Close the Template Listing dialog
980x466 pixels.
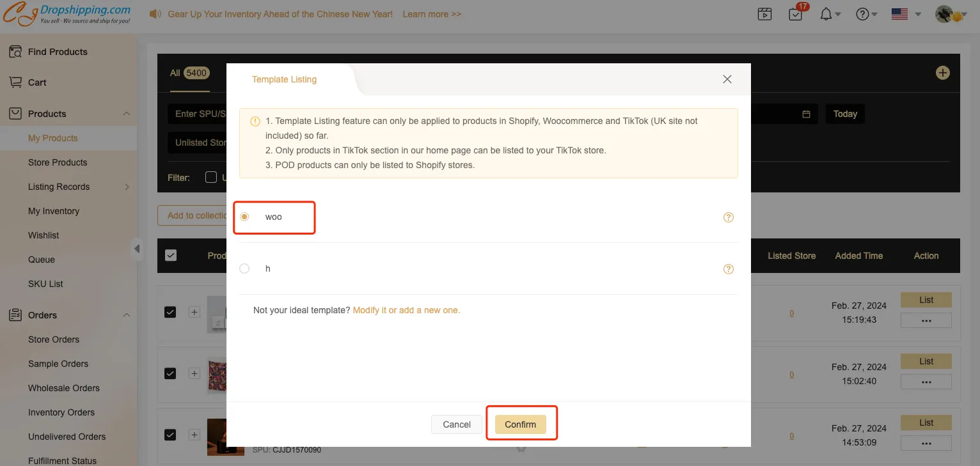pyautogui.click(x=727, y=79)
